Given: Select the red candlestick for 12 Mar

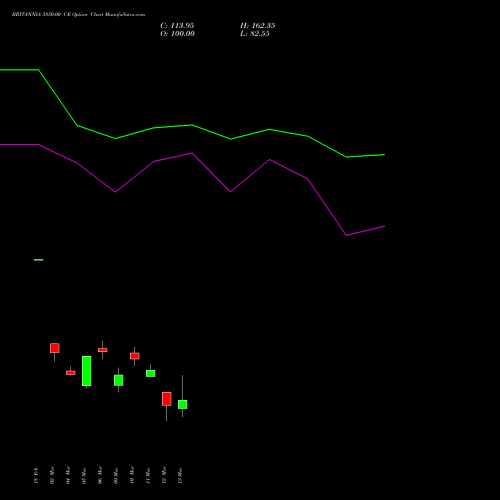Looking at the screenshot, I should pyautogui.click(x=167, y=399).
